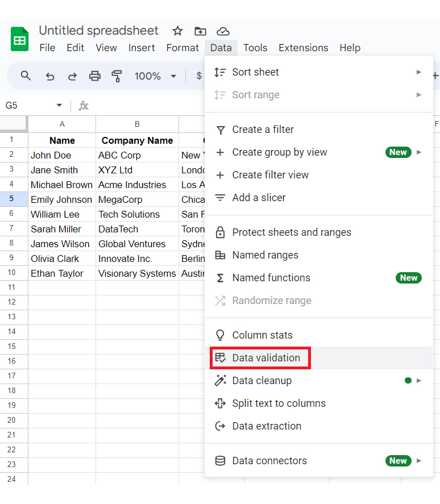This screenshot has height=504, width=440.
Task: Open the Extensions menu
Action: pos(304,48)
